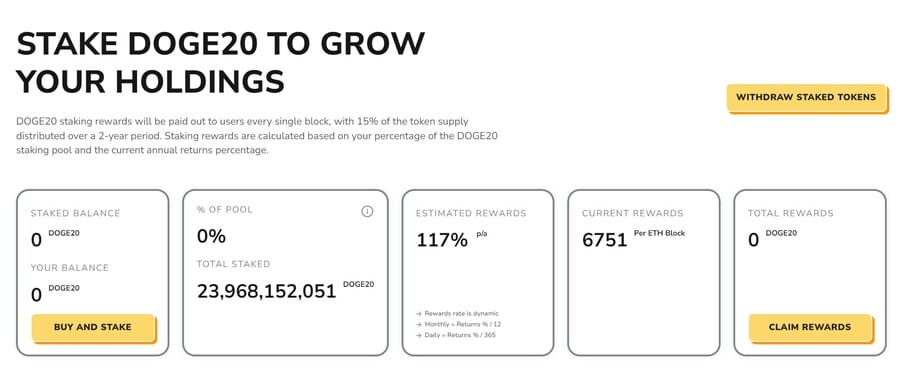The width and height of the screenshot is (900, 371).
Task: Click the staking rewards description paragraph
Action: [x=260, y=136]
